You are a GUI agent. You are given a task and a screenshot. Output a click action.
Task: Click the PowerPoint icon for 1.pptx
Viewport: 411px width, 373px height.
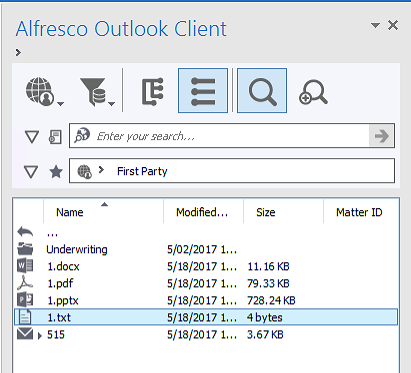(x=25, y=300)
